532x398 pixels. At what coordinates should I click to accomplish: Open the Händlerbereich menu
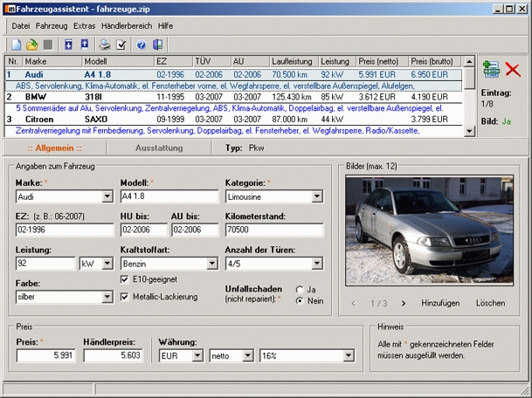pyautogui.click(x=126, y=26)
